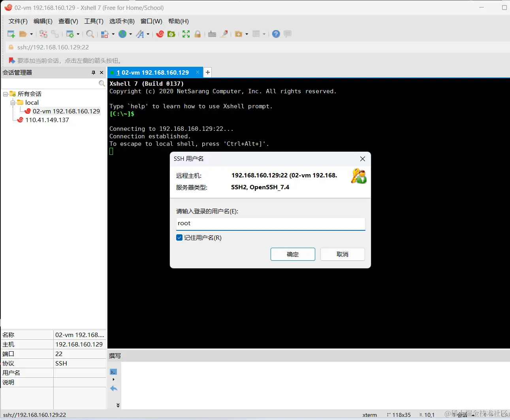Open the 文件(F) menu
The width and height of the screenshot is (510, 420).
pos(18,21)
